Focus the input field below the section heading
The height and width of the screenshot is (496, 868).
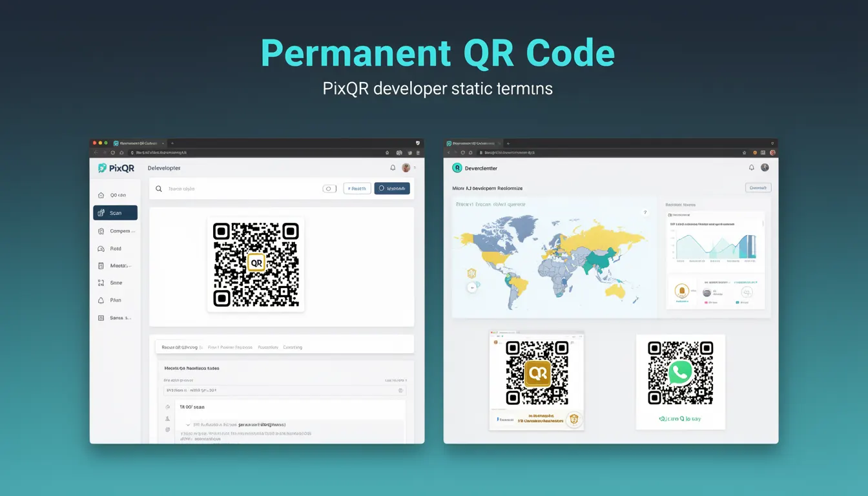click(x=284, y=390)
